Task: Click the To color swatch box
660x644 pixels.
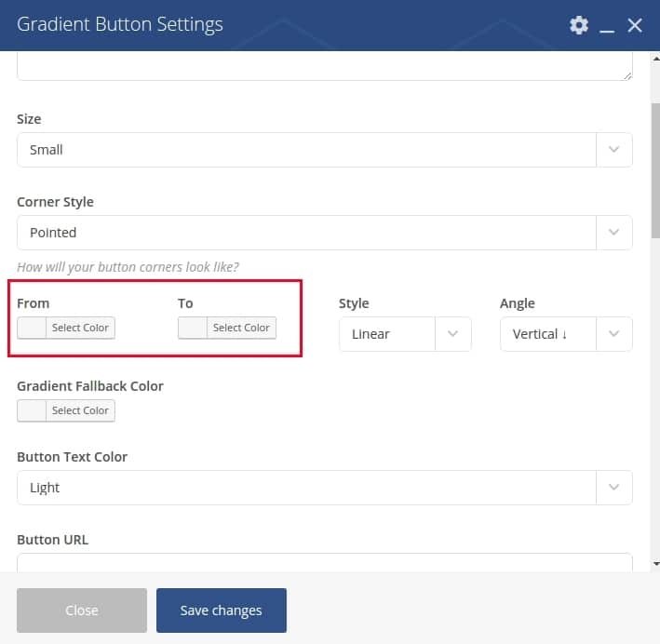Action: [x=193, y=328]
